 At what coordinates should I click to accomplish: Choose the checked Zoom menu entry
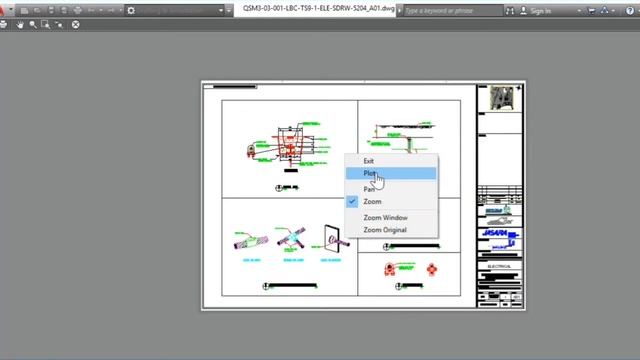(391, 202)
